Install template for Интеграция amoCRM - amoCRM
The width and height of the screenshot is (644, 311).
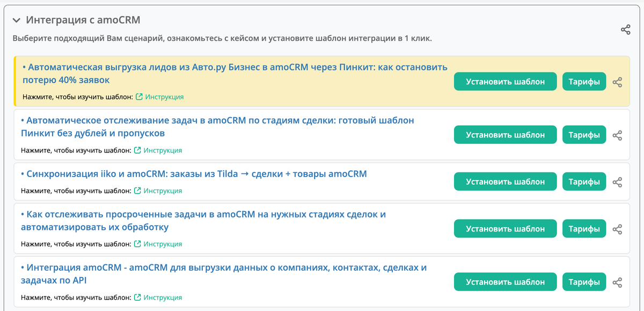click(506, 282)
